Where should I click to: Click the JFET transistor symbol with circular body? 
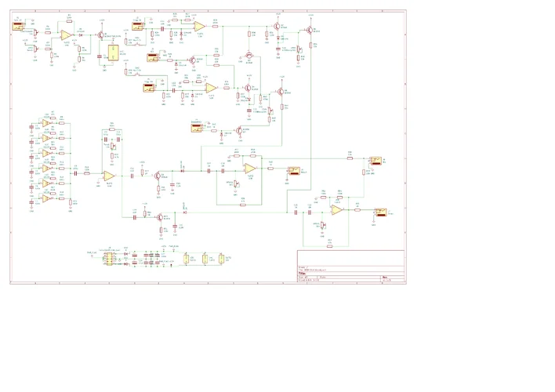[x=249, y=56]
